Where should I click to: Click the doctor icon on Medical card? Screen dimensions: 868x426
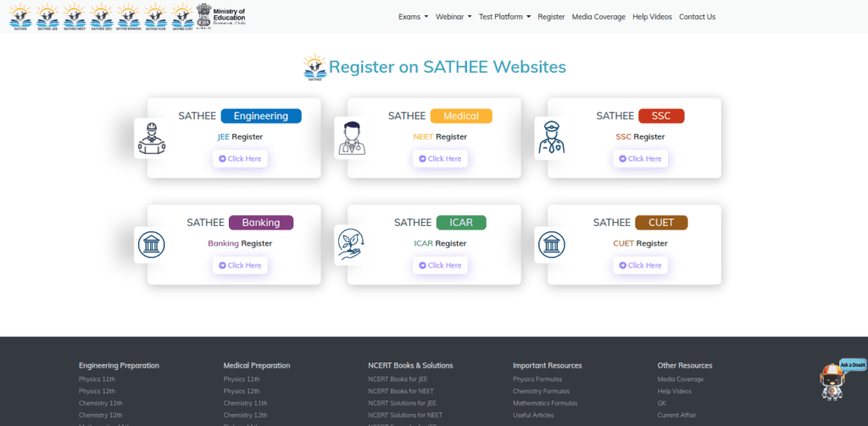[351, 137]
